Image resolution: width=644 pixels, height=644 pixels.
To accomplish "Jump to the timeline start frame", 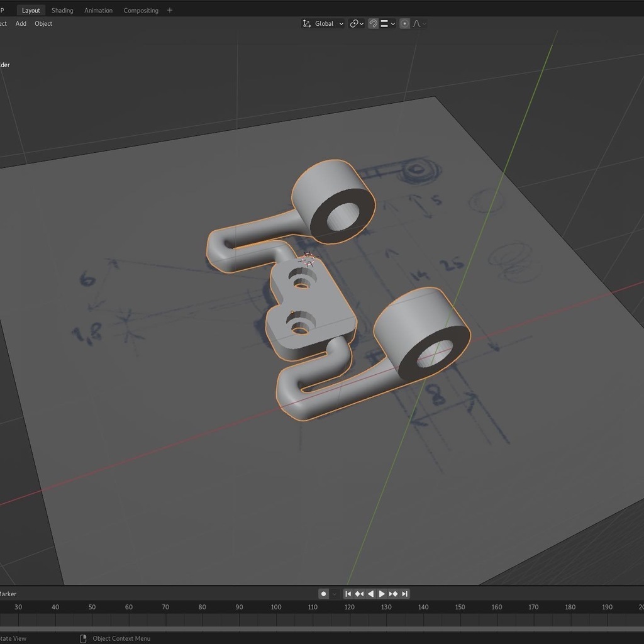I will (348, 594).
